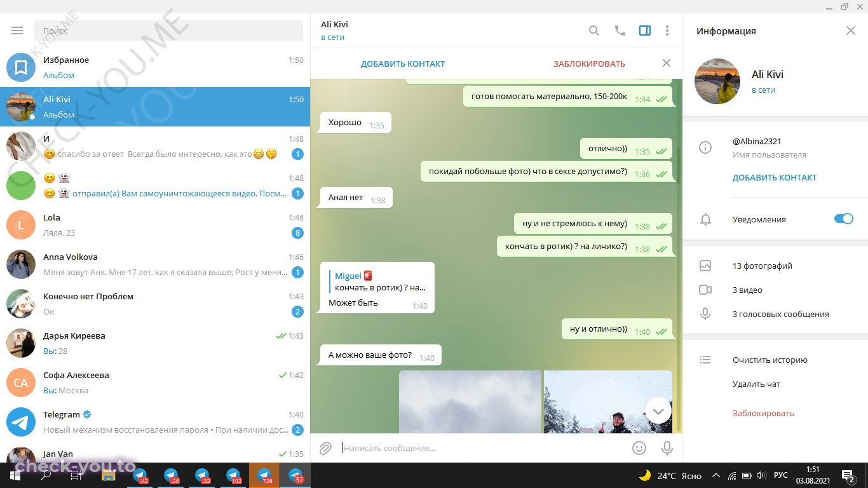The image size is (868, 488).
Task: Click the taskbar search magnifier
Action: click(x=46, y=475)
